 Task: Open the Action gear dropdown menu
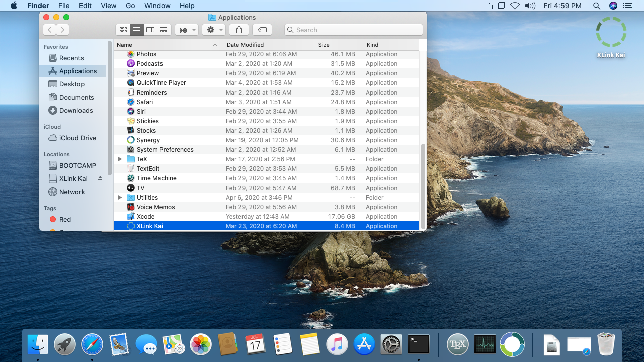point(213,30)
